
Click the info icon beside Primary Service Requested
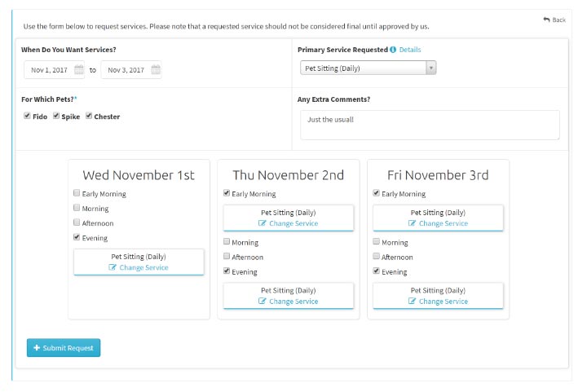[393, 50]
